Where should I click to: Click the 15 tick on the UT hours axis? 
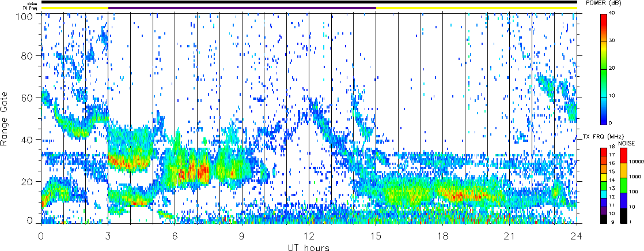point(376,235)
